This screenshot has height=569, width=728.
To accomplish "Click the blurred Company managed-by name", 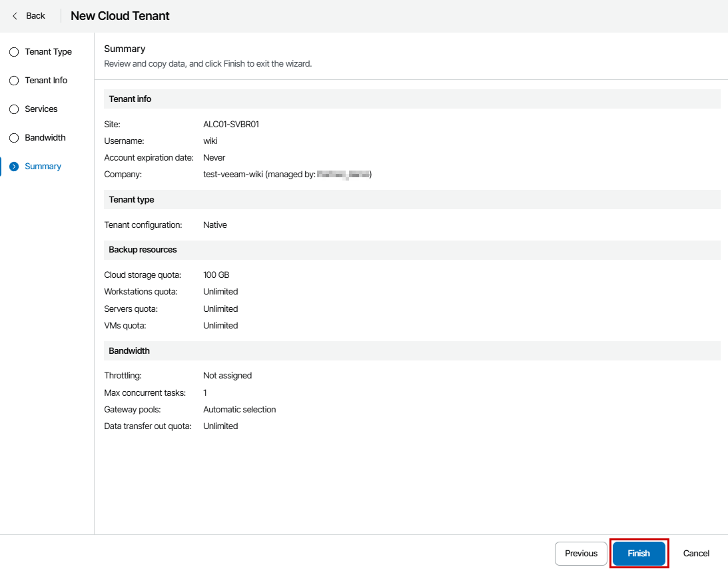I will [x=344, y=174].
